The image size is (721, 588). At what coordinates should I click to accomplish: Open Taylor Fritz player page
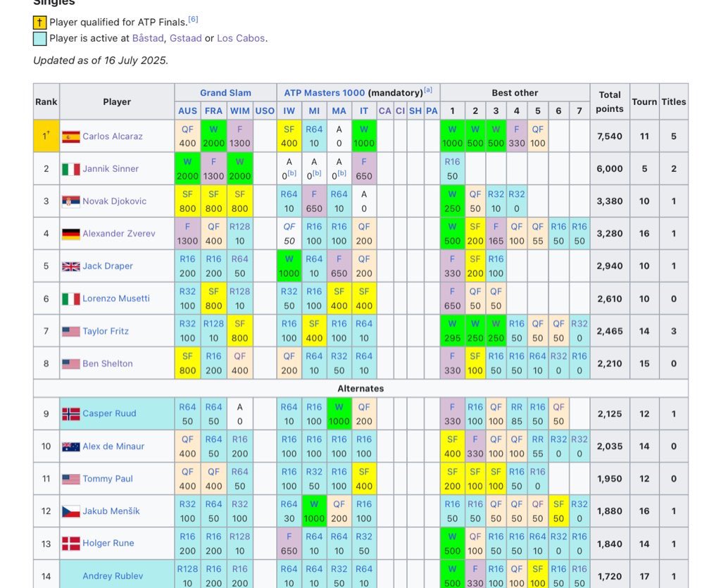(106, 331)
